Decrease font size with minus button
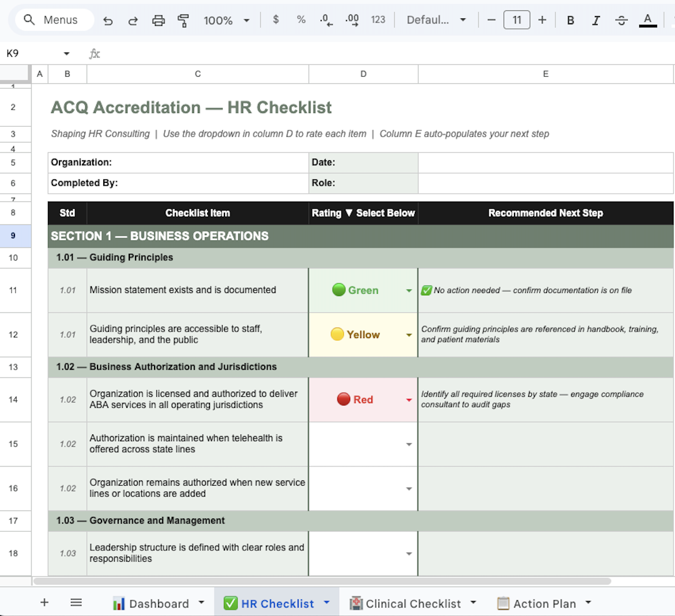The width and height of the screenshot is (675, 616). [491, 20]
